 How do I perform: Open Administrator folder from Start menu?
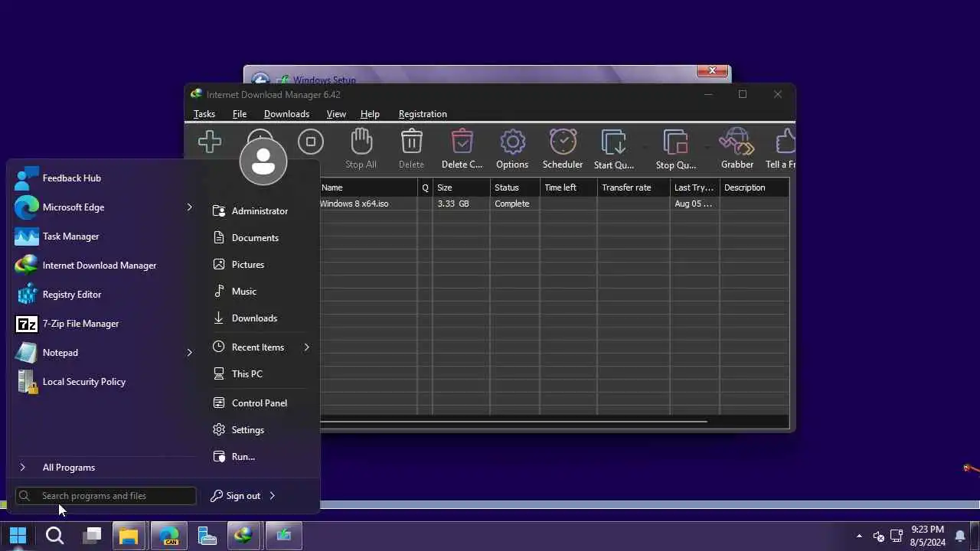(261, 211)
